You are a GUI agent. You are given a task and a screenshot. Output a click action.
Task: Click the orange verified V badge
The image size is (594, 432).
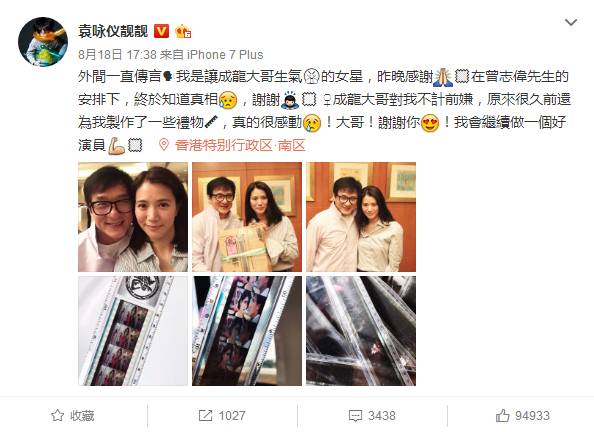click(161, 31)
